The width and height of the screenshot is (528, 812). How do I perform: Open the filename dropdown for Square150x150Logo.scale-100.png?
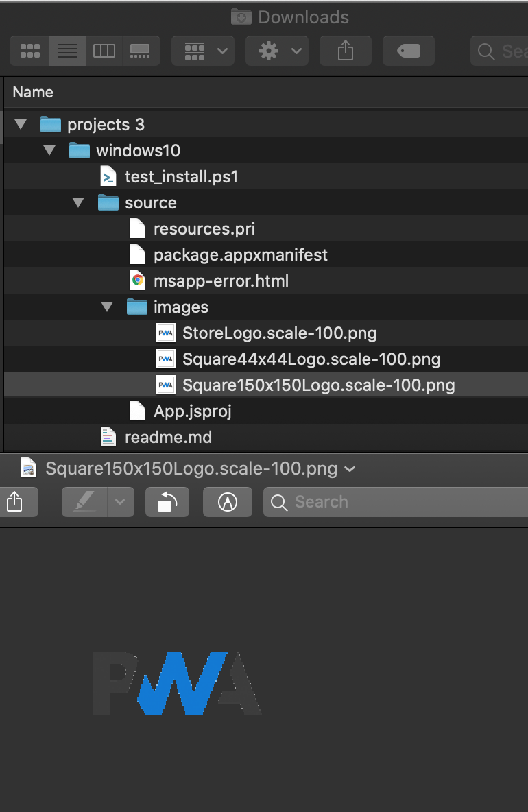350,469
